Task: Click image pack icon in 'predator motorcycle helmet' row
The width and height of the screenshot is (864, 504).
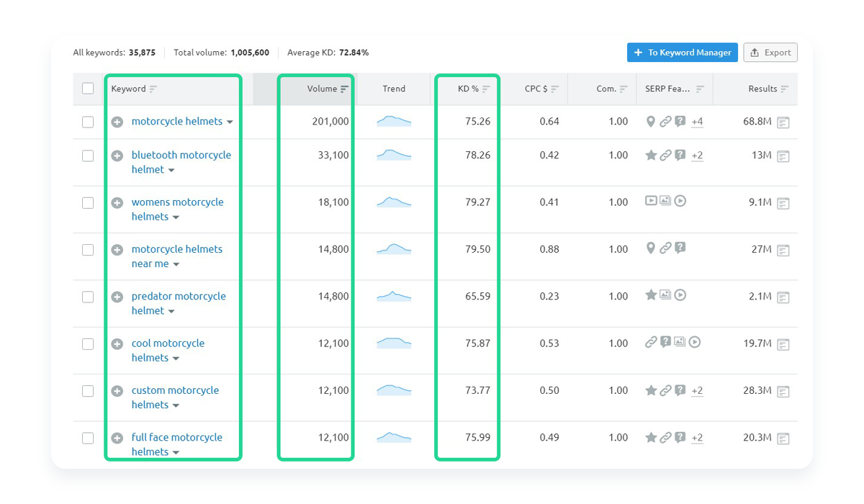Action: pyautogui.click(x=665, y=294)
